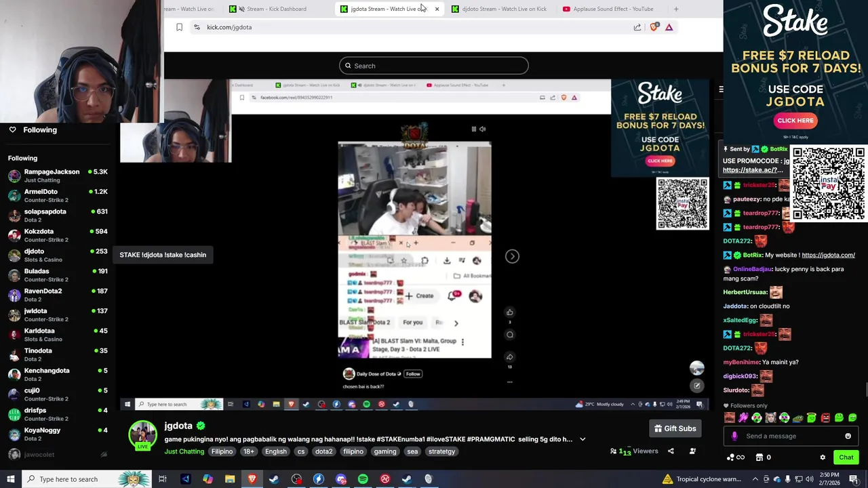Screen dimensions: 868x488
Task: Scan-area QR code beside the chat
Action: (x=828, y=184)
